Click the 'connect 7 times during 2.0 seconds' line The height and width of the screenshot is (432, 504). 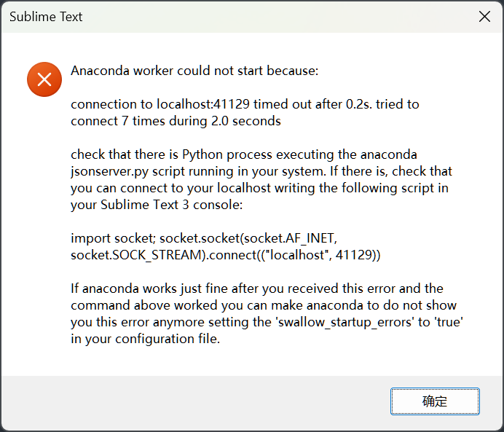pos(176,121)
